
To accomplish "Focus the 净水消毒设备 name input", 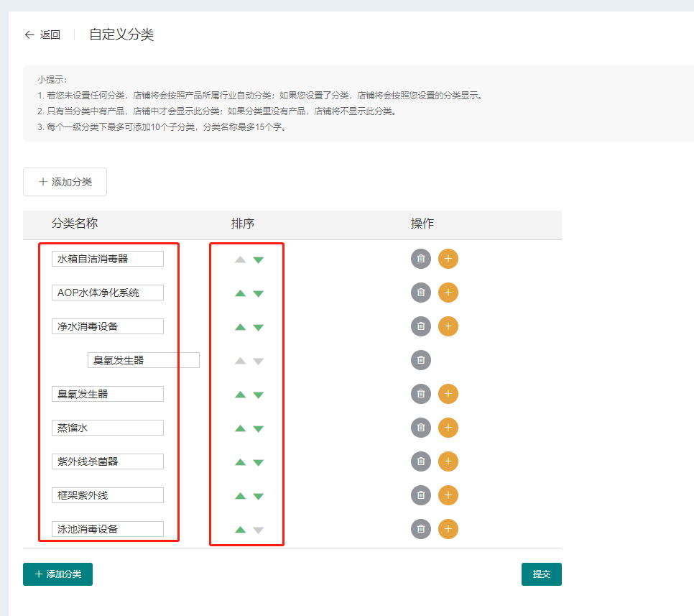I will (x=108, y=326).
